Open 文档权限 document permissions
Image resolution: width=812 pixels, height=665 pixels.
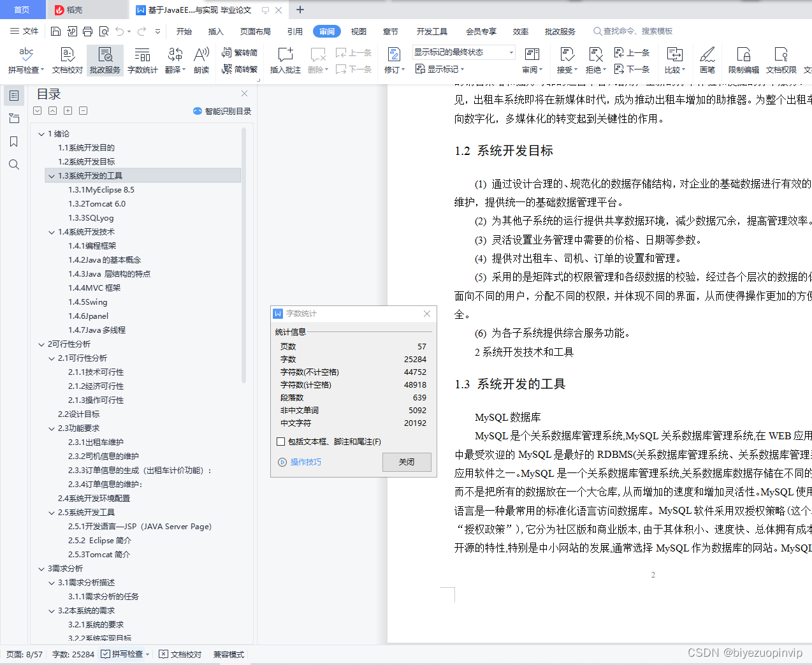point(781,61)
